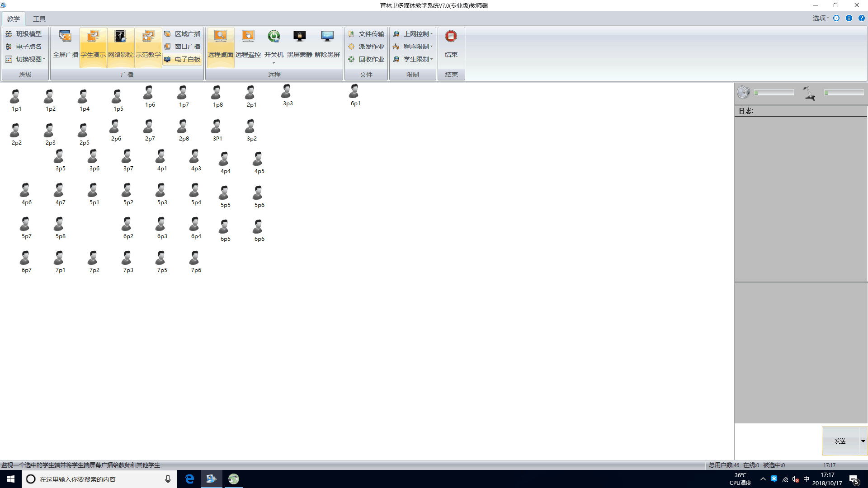Click the 黑屏肃静 black screen icon
Screen dimensions: 868x488
[x=300, y=36]
